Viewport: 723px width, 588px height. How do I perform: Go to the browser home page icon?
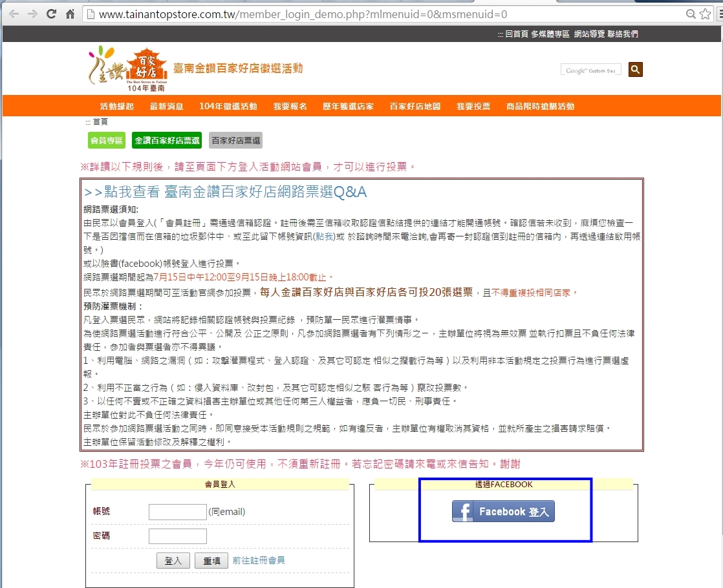click(70, 14)
